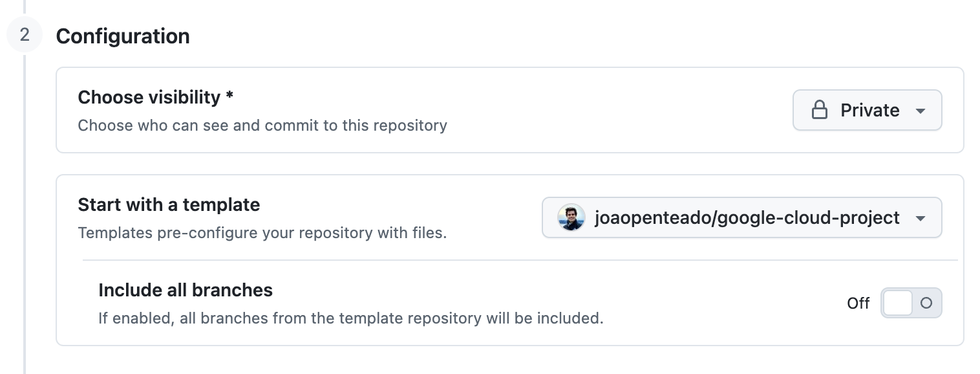Click the Configuration section heading
The image size is (980, 374).
tap(123, 36)
